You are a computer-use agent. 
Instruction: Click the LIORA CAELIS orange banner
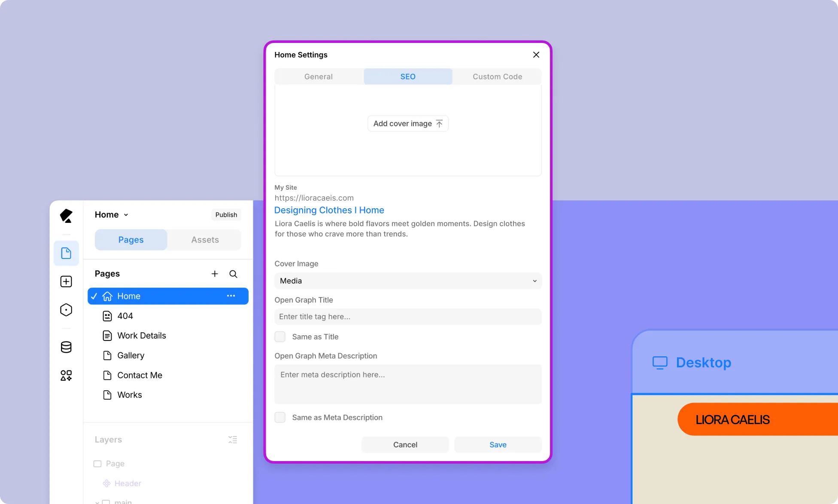pyautogui.click(x=758, y=419)
